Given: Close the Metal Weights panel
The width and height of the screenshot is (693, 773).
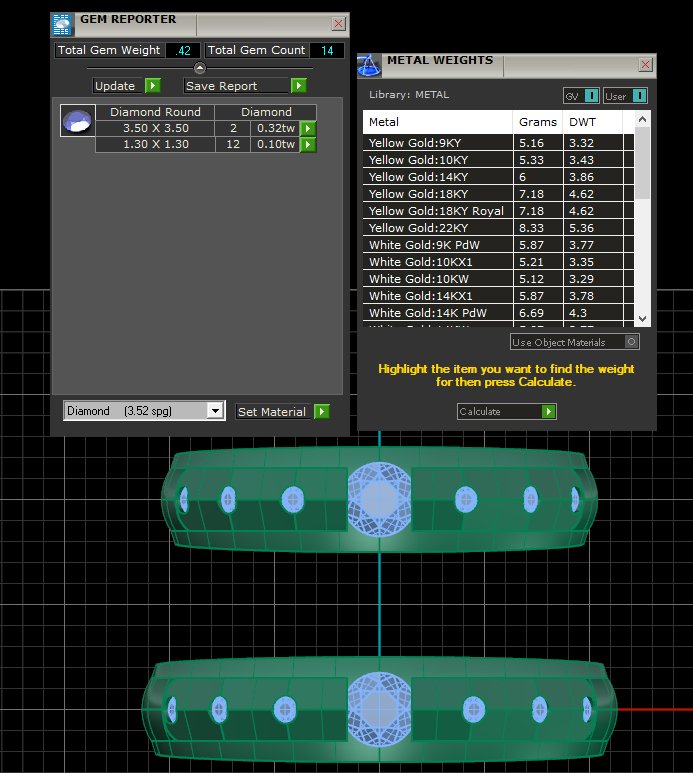Looking at the screenshot, I should point(646,65).
